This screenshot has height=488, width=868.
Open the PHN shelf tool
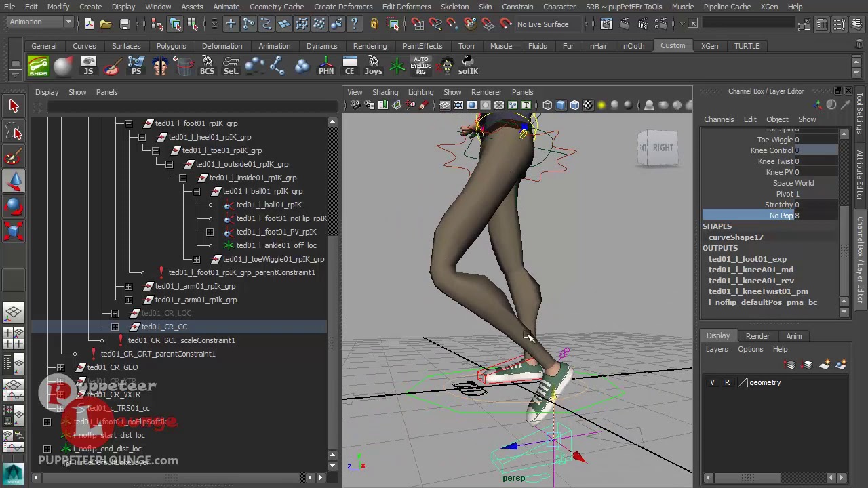tap(326, 66)
